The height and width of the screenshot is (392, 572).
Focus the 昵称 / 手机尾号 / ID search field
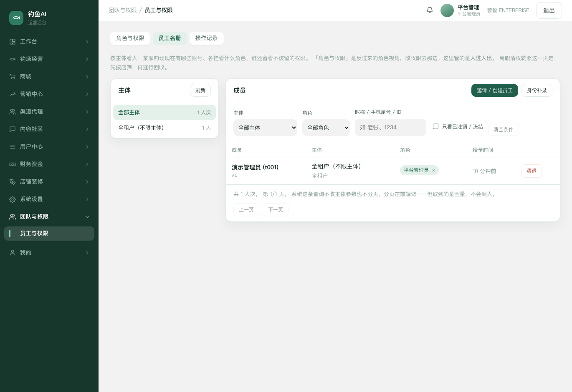click(390, 128)
